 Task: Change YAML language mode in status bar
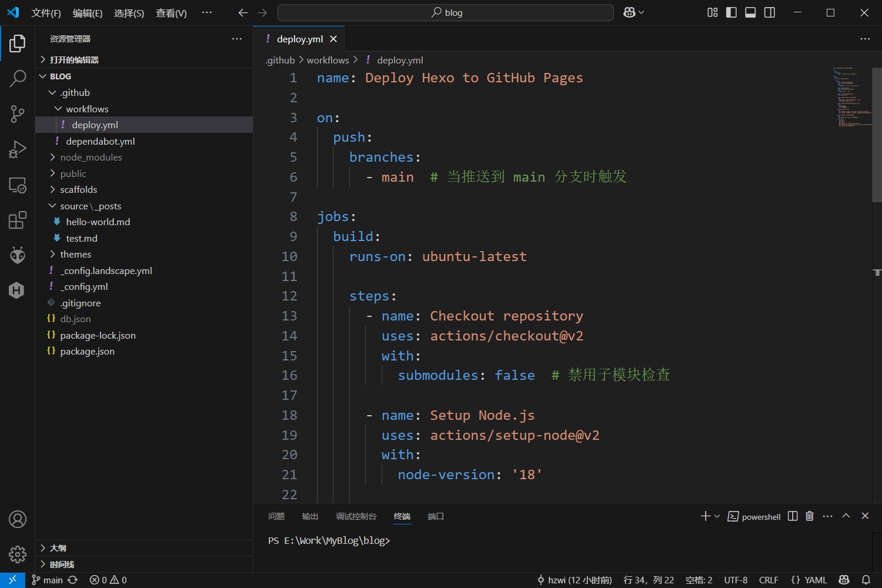[809, 580]
